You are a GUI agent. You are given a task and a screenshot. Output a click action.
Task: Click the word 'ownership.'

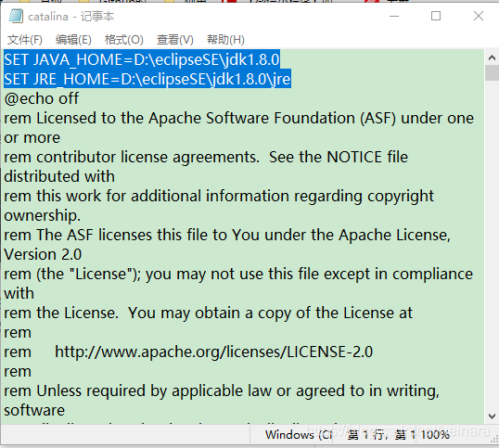(42, 216)
